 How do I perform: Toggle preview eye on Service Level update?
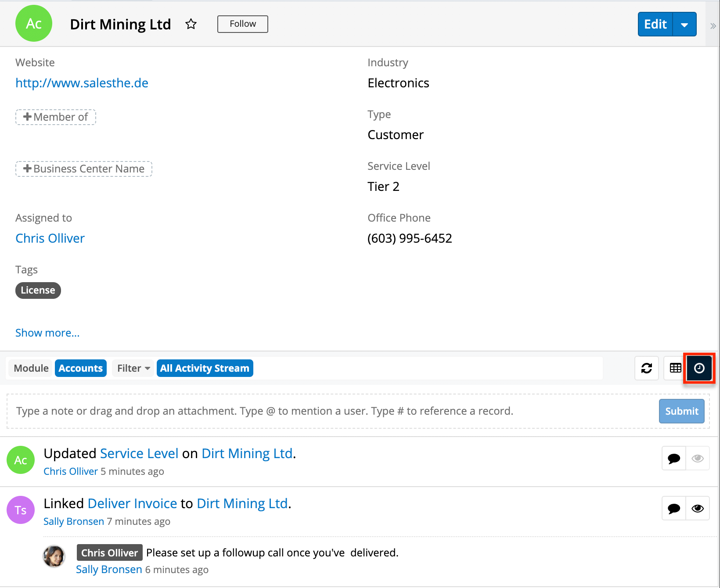(x=698, y=459)
